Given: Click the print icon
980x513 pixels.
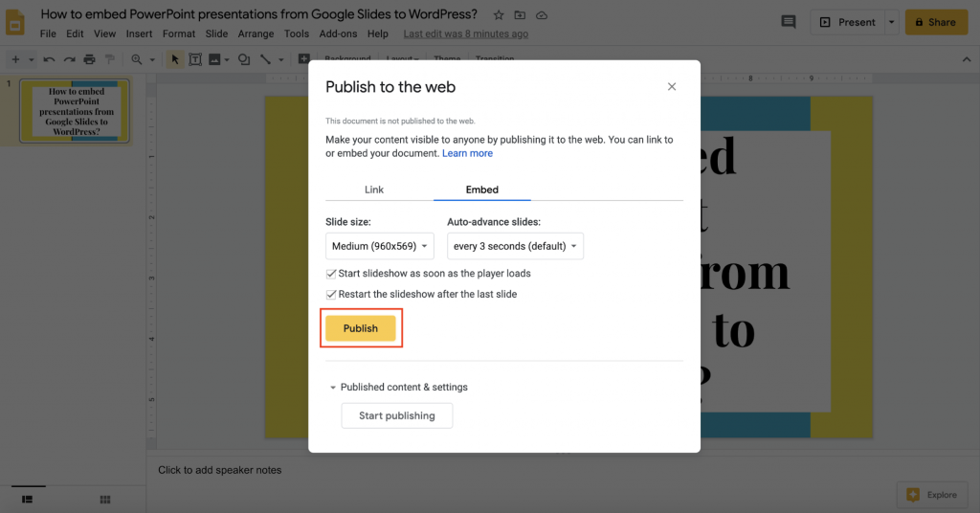Looking at the screenshot, I should click(x=90, y=59).
